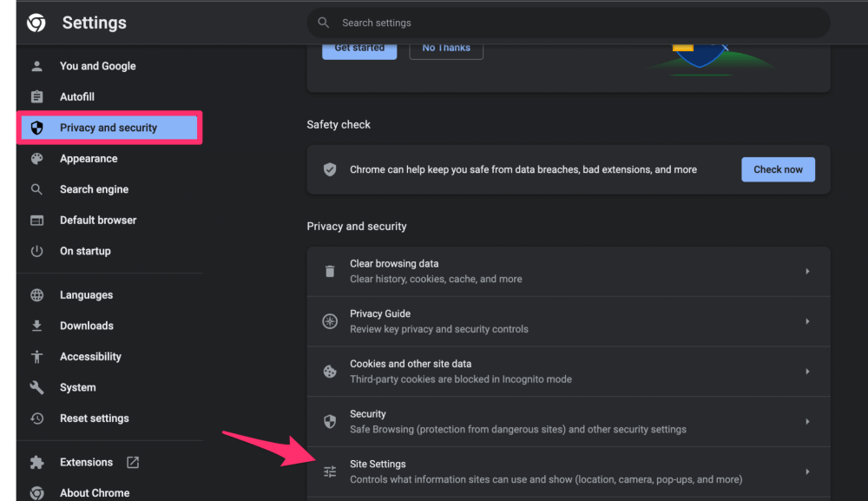Click the clipboard icon beside Autofill
This screenshot has height=501, width=868.
click(x=37, y=97)
